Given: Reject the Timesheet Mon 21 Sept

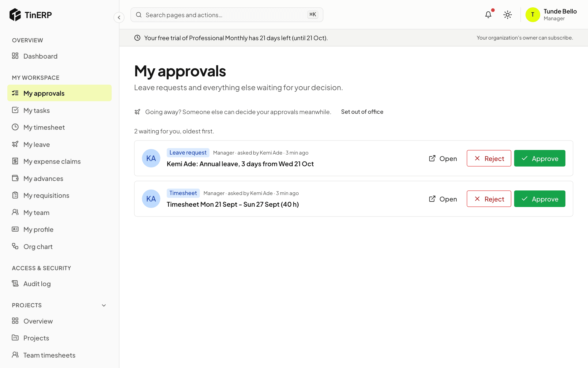Looking at the screenshot, I should 489,199.
